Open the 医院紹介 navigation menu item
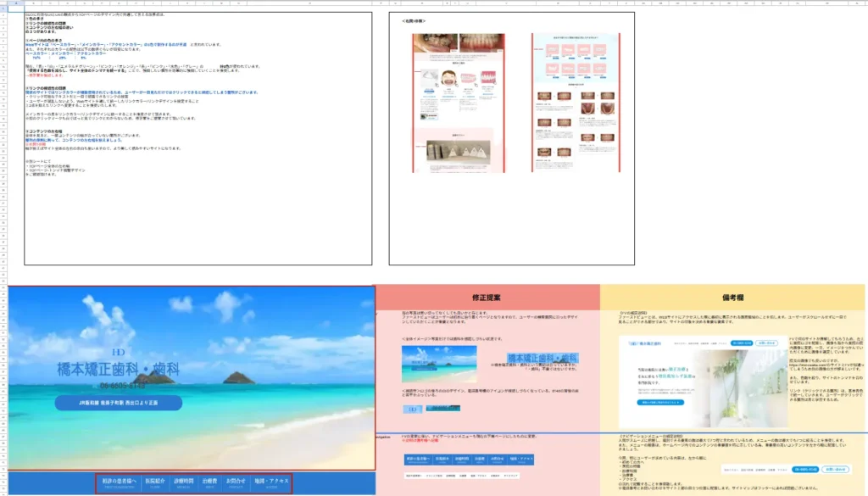 [x=156, y=479]
